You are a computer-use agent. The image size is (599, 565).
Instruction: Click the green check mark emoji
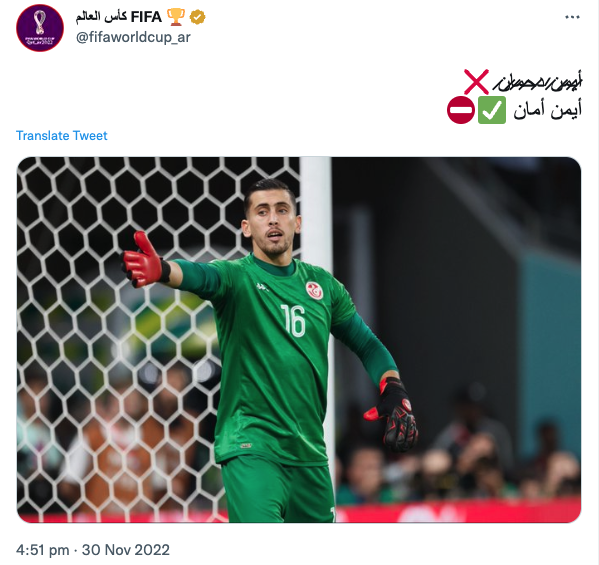492,110
